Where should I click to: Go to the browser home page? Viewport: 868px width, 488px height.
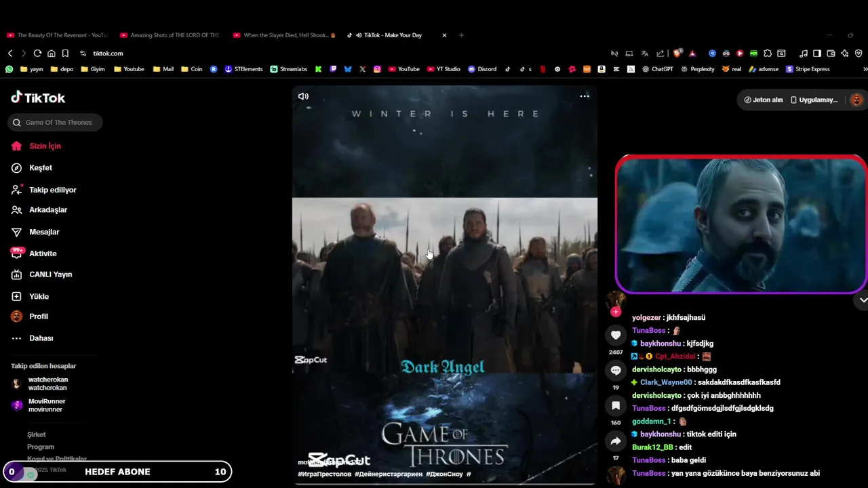(52, 54)
